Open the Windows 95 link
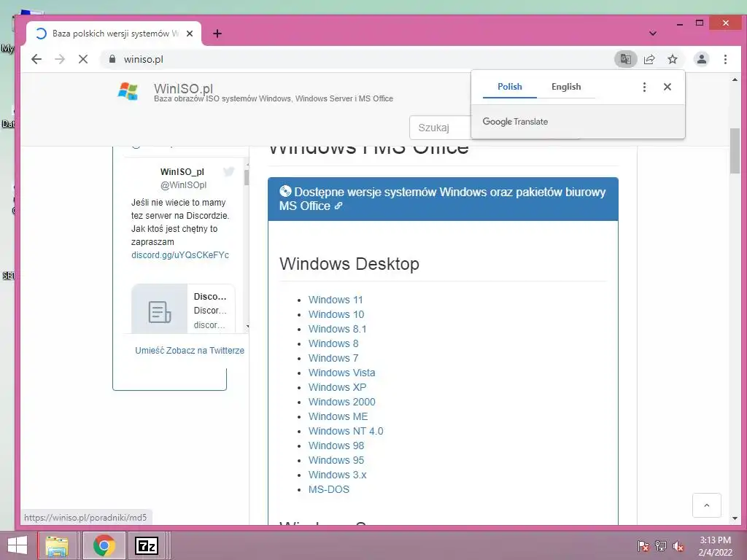Image resolution: width=747 pixels, height=560 pixels. pyautogui.click(x=336, y=460)
